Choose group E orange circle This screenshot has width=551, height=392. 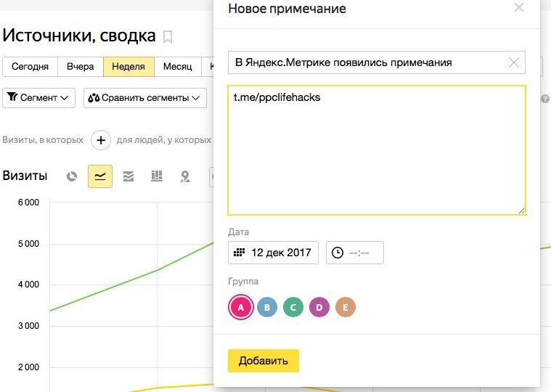coord(346,307)
